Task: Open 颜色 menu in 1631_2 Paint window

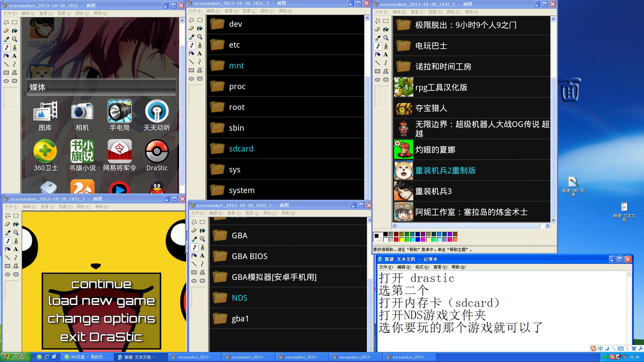Action: pyautogui.click(x=267, y=11)
